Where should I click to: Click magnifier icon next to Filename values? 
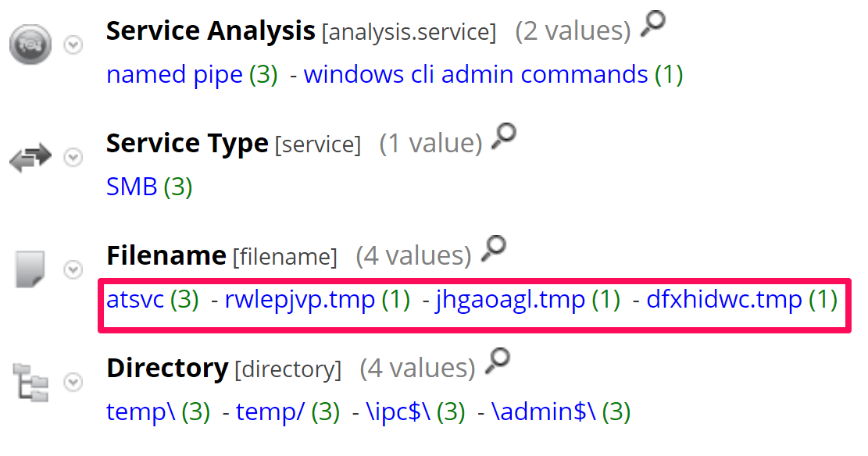point(494,250)
